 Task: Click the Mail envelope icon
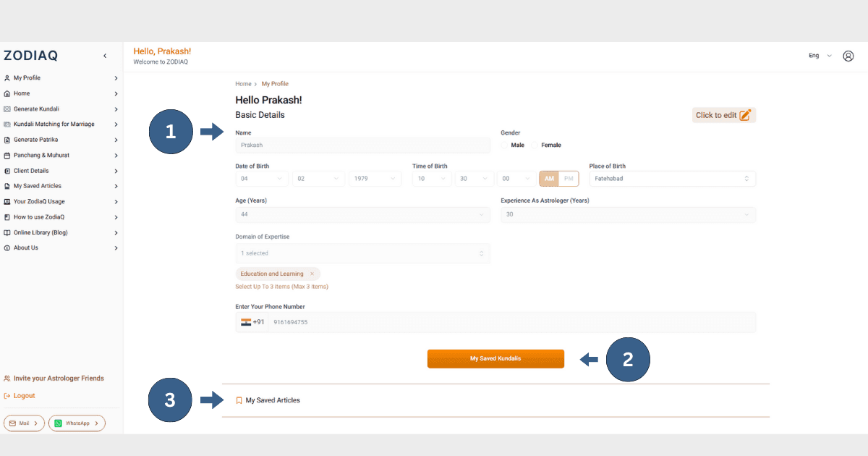pos(12,423)
